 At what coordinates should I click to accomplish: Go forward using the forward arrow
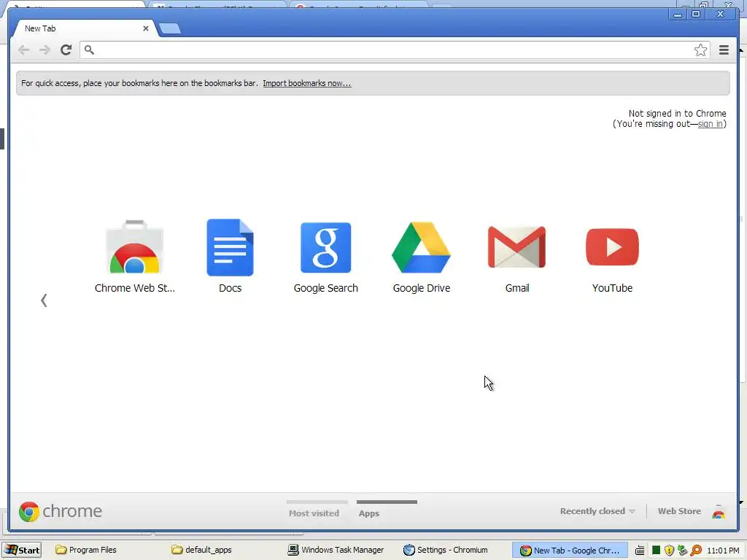click(44, 50)
